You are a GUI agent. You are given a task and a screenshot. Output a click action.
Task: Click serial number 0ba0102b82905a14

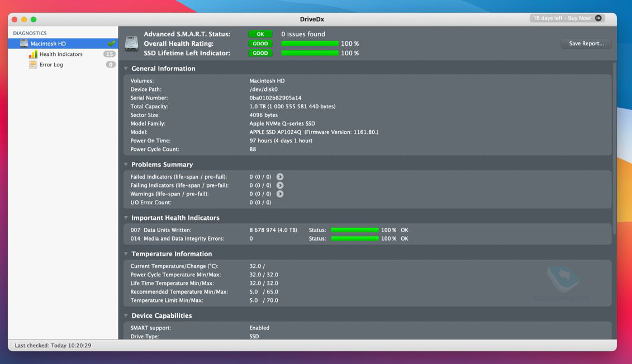coord(275,98)
